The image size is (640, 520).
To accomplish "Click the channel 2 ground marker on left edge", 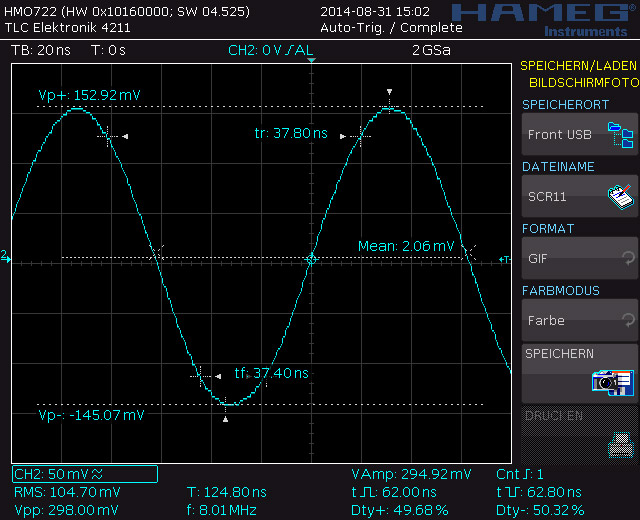I will pos(5,257).
